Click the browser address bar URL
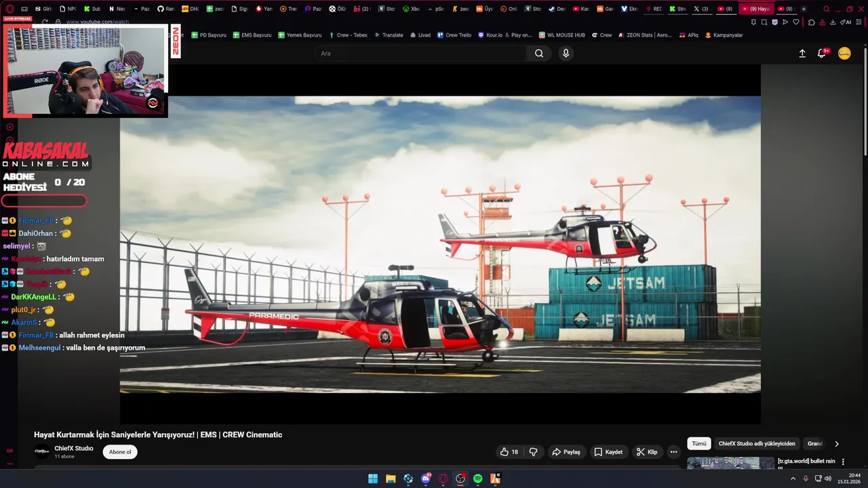 point(98,22)
